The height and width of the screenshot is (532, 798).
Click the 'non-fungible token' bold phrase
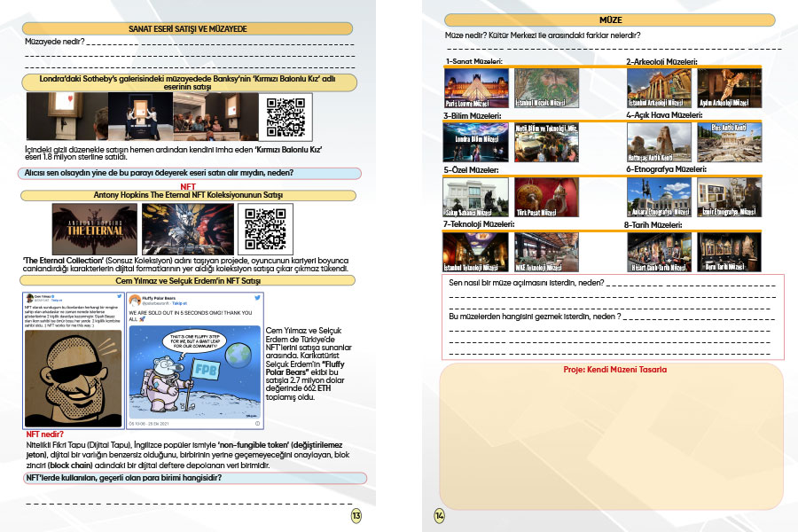[x=253, y=445]
